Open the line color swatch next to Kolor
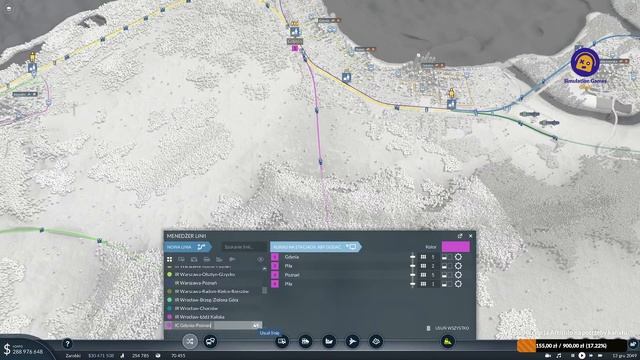Screen dimensions: 640x360 pos(456,247)
